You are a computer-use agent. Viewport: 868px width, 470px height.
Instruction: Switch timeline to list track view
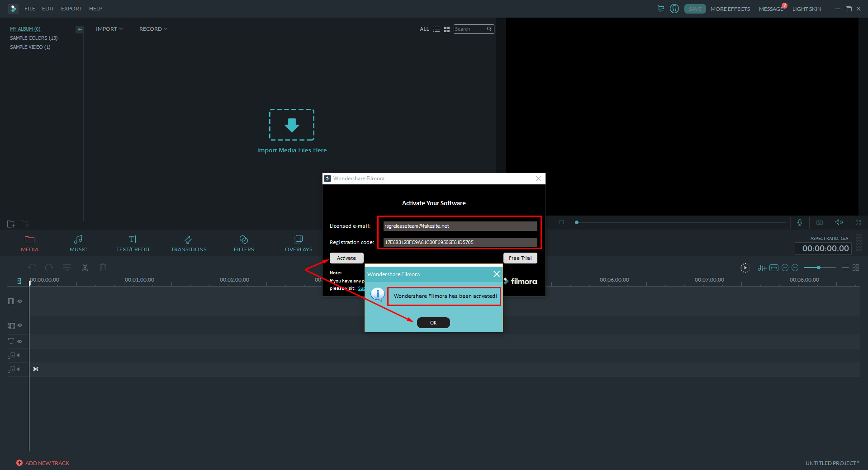point(845,268)
